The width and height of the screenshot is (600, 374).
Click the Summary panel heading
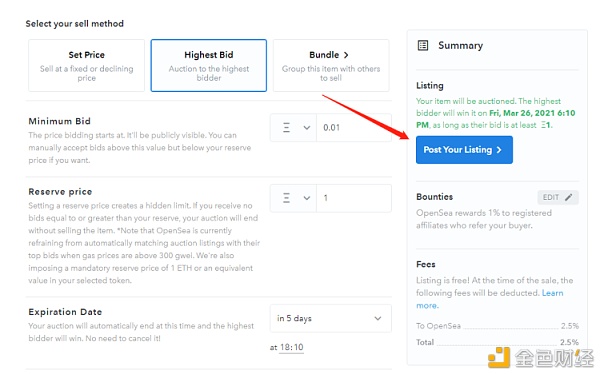460,46
